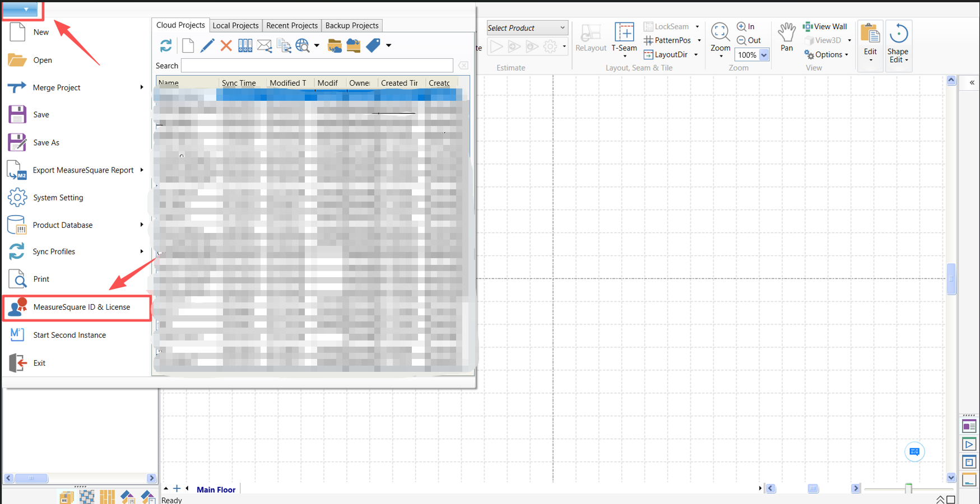This screenshot has height=504, width=980.
Task: Open the 100% zoom level dropdown
Action: pos(764,55)
